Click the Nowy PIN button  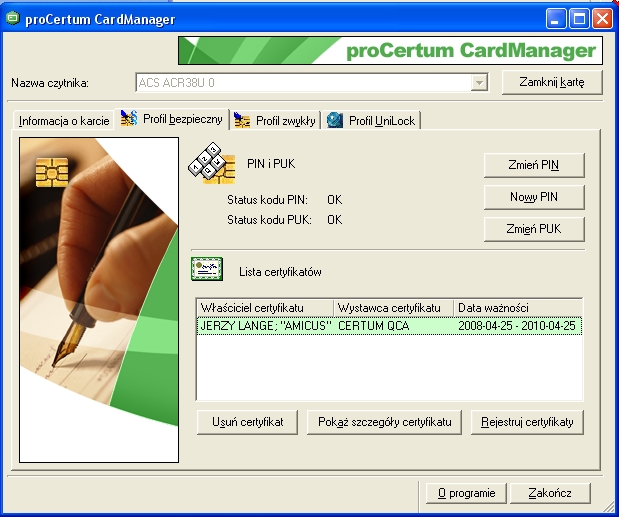click(x=533, y=197)
